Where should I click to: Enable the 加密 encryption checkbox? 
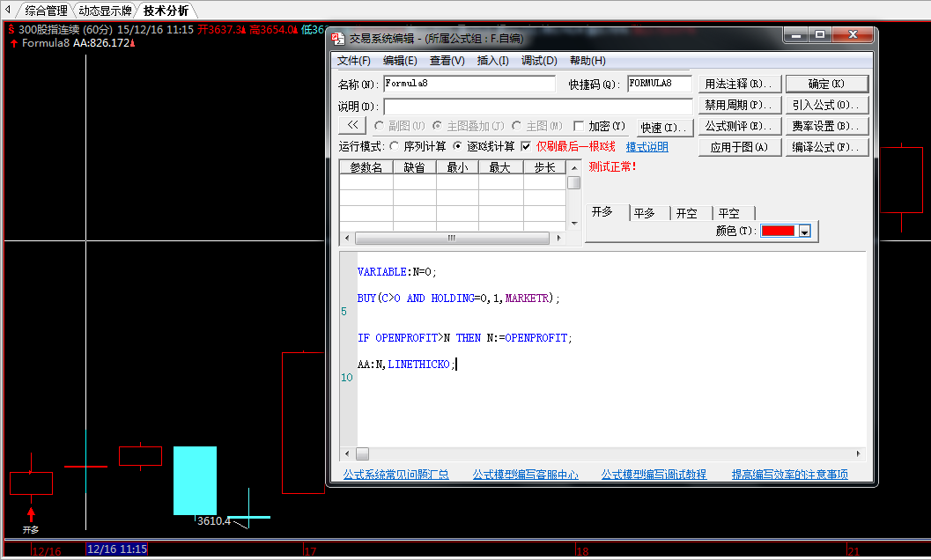(x=580, y=127)
